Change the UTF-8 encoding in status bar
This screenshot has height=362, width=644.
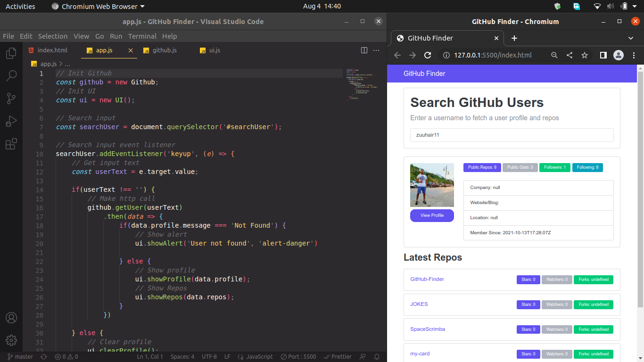(x=209, y=357)
